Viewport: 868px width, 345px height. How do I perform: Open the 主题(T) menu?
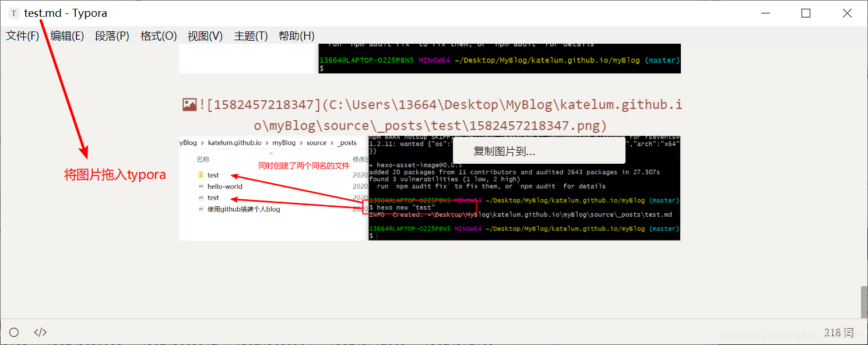[x=251, y=36]
